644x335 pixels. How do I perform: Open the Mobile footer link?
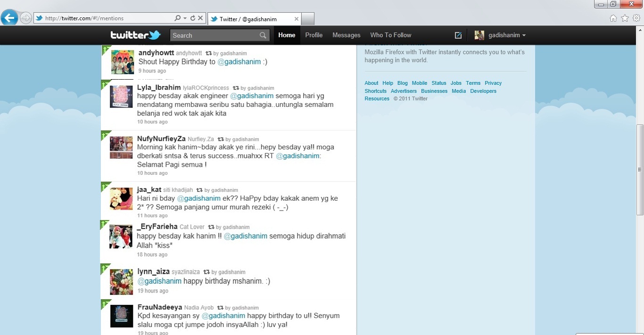tap(420, 83)
